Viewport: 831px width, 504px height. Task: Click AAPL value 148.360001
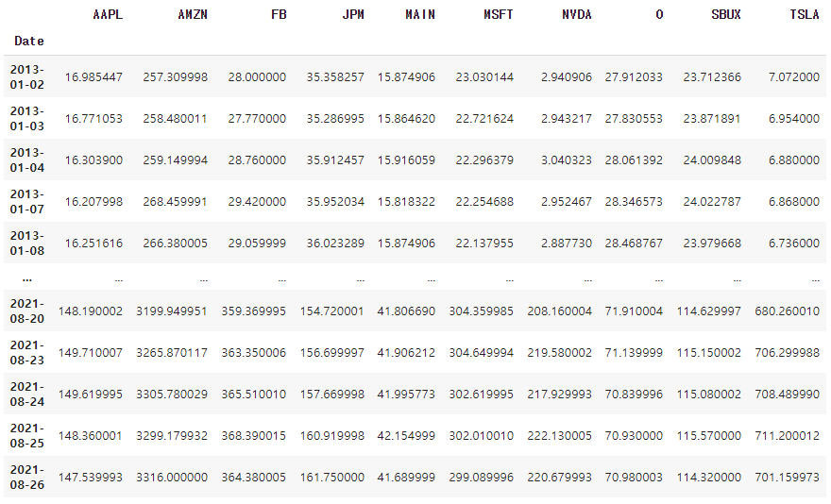[x=90, y=436]
